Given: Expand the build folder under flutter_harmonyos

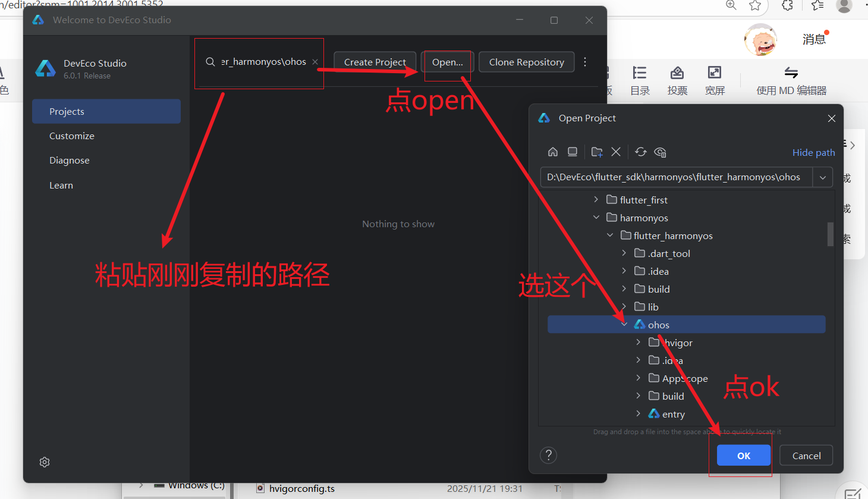Looking at the screenshot, I should click(624, 289).
